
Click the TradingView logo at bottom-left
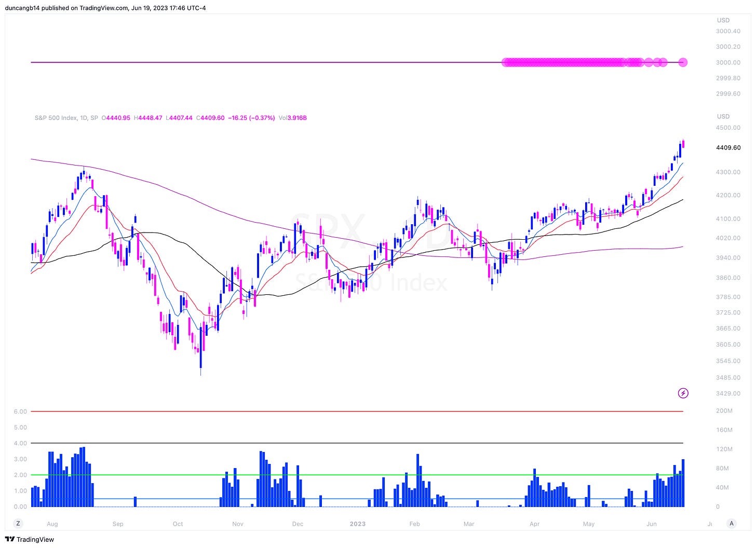point(29,539)
